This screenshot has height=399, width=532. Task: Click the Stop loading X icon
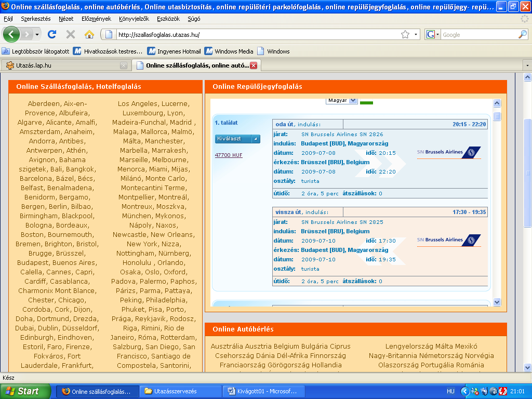pyautogui.click(x=71, y=34)
